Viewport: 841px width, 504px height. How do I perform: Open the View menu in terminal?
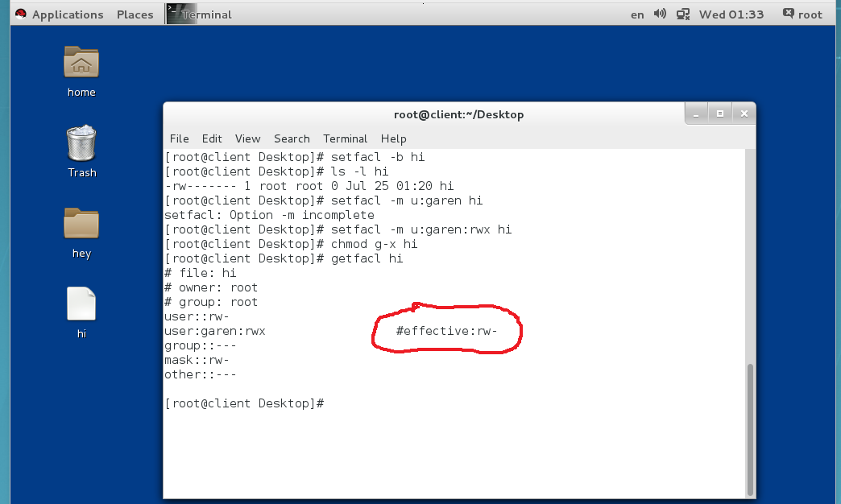click(247, 138)
